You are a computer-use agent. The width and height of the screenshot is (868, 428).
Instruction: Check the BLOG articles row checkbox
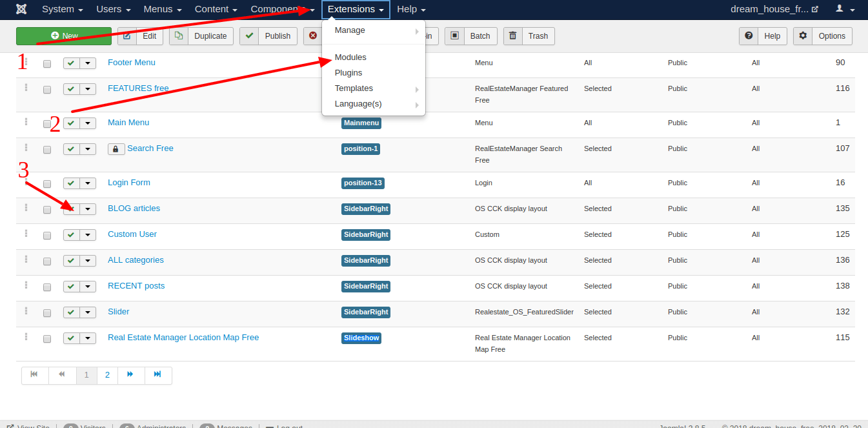(47, 210)
